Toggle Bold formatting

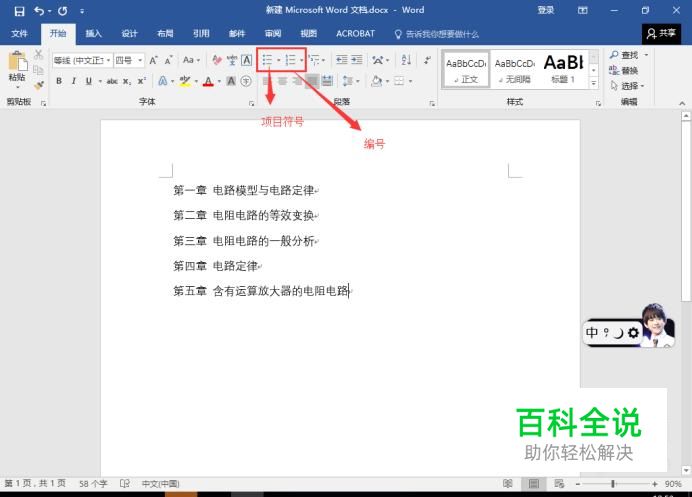59,81
